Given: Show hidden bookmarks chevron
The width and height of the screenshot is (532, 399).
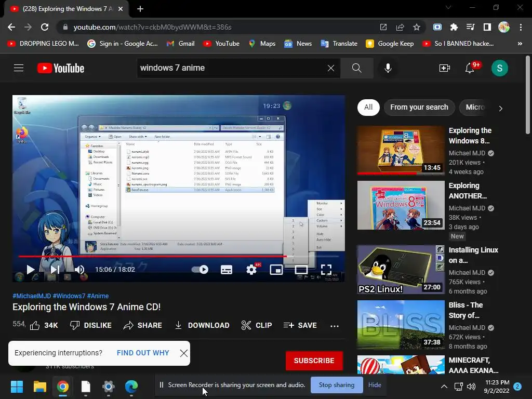Looking at the screenshot, I should tap(520, 44).
